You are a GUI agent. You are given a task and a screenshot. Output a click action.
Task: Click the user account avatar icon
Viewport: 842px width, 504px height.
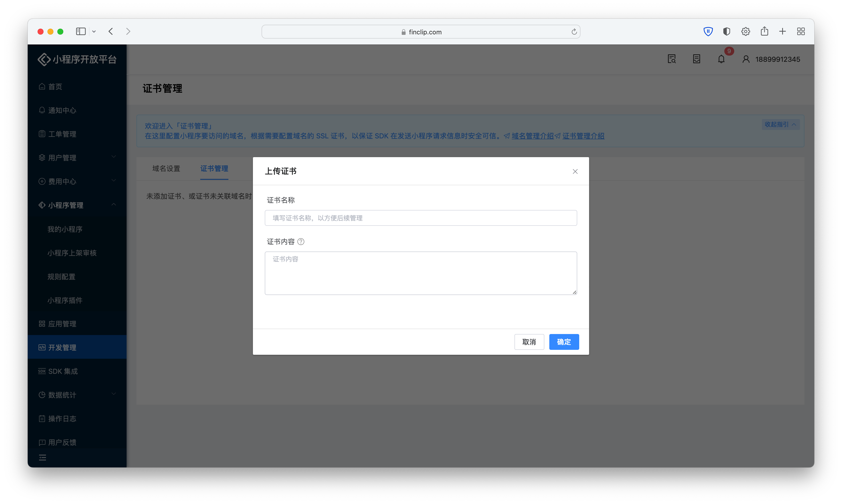[746, 59]
